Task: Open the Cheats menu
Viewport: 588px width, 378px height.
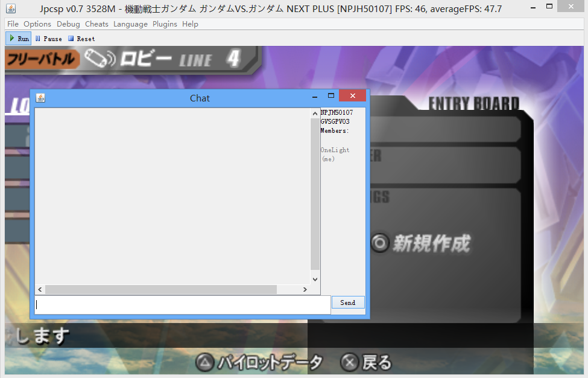Action: click(x=96, y=24)
